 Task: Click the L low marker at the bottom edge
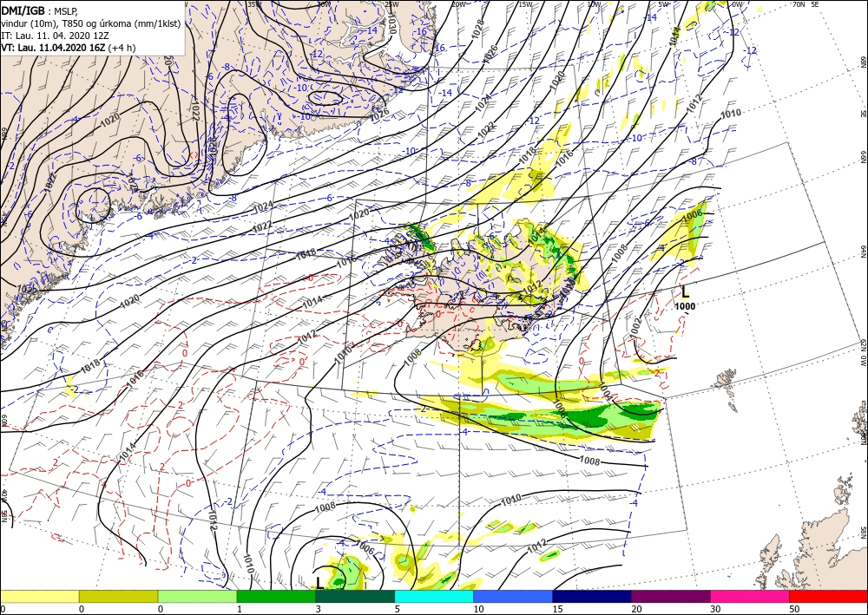(319, 582)
